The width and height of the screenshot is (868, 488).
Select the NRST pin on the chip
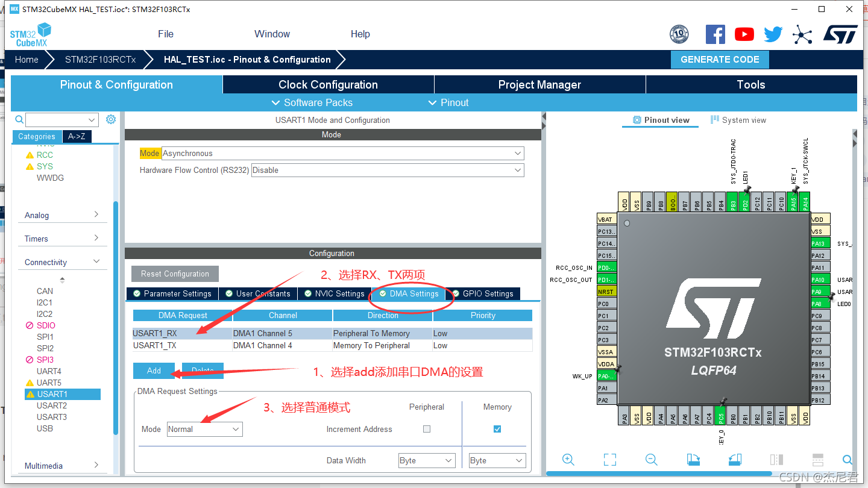pyautogui.click(x=606, y=292)
